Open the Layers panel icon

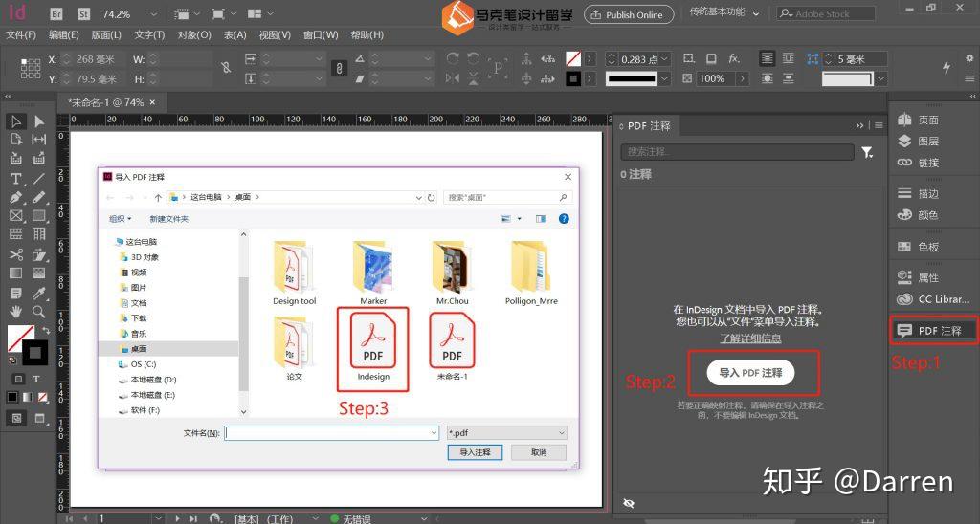tap(904, 142)
